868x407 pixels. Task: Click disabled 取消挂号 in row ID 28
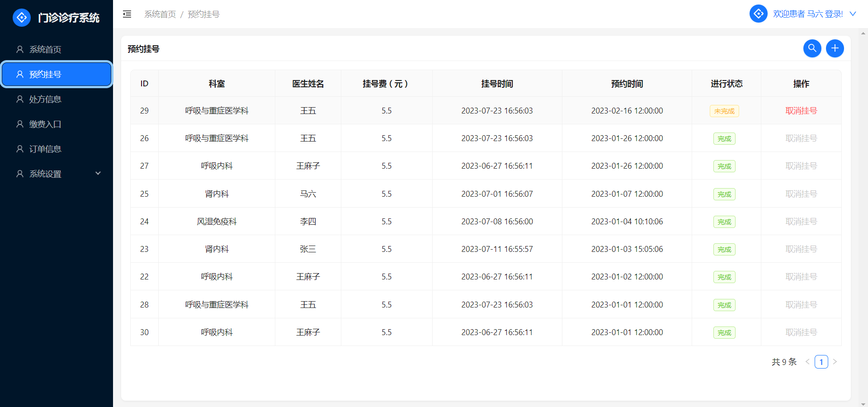pyautogui.click(x=801, y=305)
